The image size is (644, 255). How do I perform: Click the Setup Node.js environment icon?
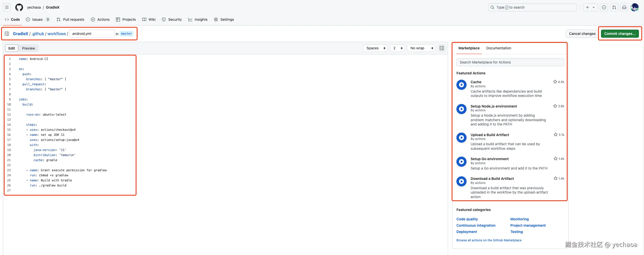click(x=461, y=109)
